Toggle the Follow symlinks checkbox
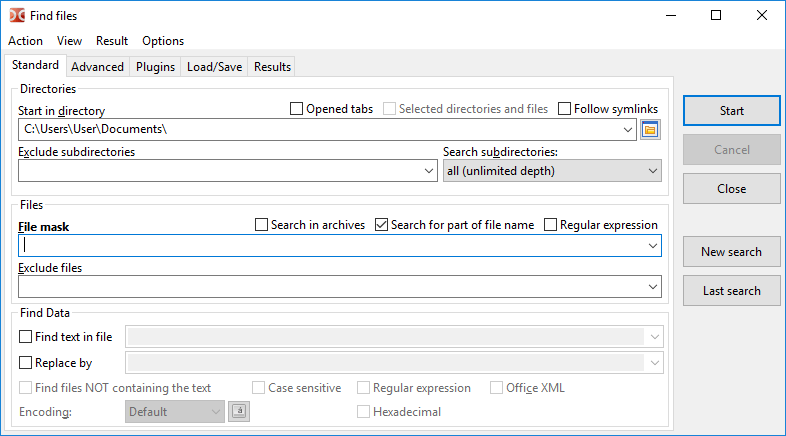 (x=565, y=109)
